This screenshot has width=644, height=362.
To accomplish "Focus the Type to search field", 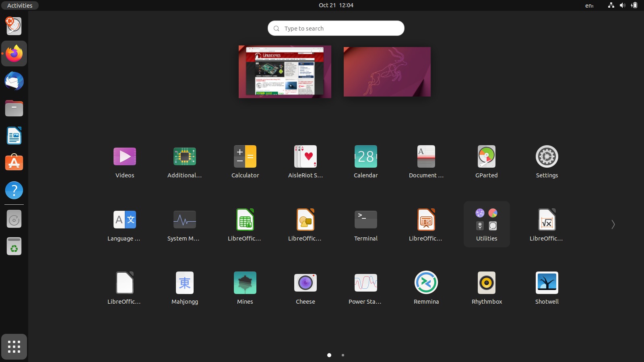I will pyautogui.click(x=336, y=28).
